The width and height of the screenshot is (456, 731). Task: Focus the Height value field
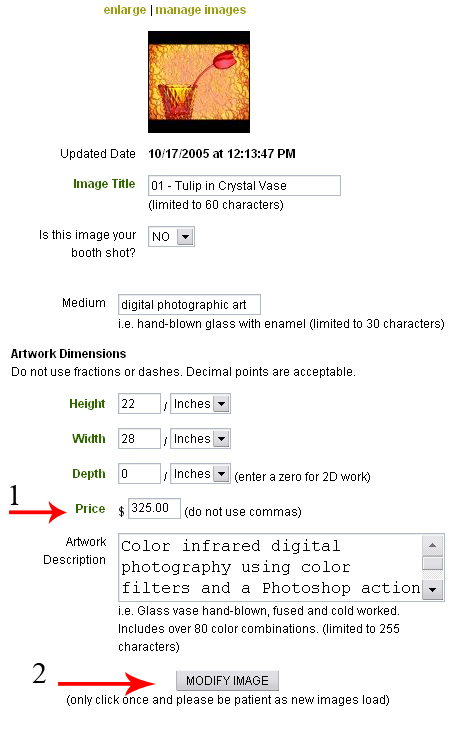(x=139, y=403)
